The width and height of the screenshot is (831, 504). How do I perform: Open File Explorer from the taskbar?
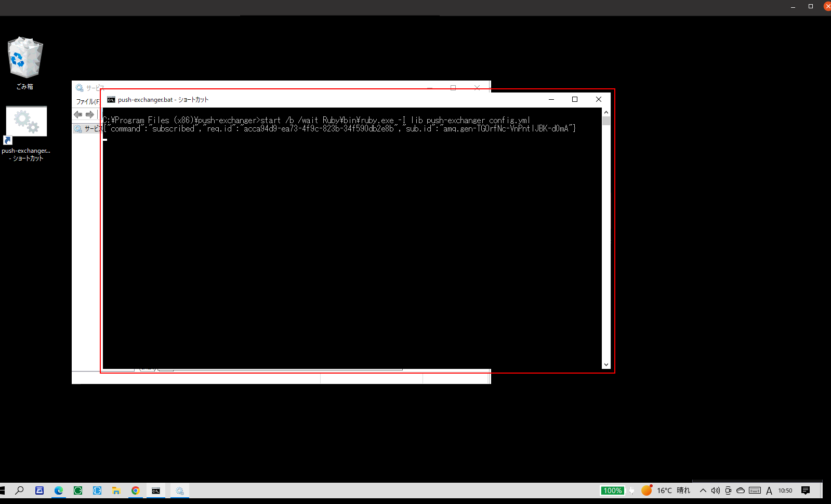pyautogui.click(x=116, y=490)
